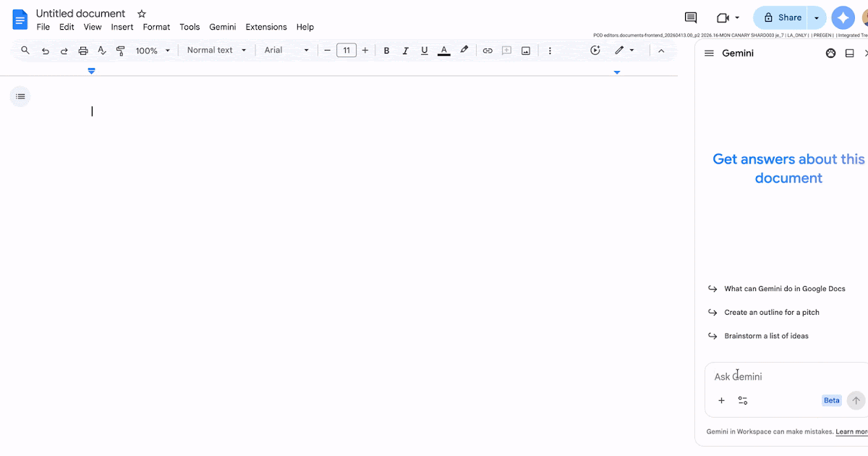This screenshot has width=868, height=456.
Task: Show the document outline
Action: point(20,96)
